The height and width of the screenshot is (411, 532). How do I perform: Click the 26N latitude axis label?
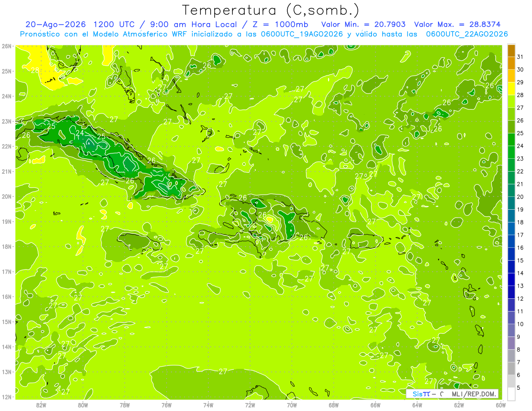point(6,46)
